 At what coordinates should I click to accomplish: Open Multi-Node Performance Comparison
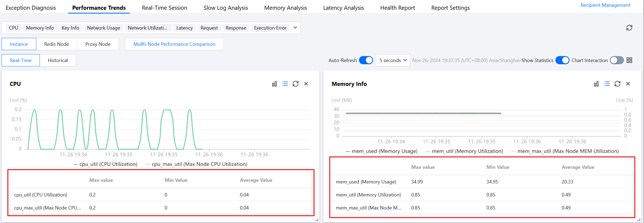click(x=174, y=44)
